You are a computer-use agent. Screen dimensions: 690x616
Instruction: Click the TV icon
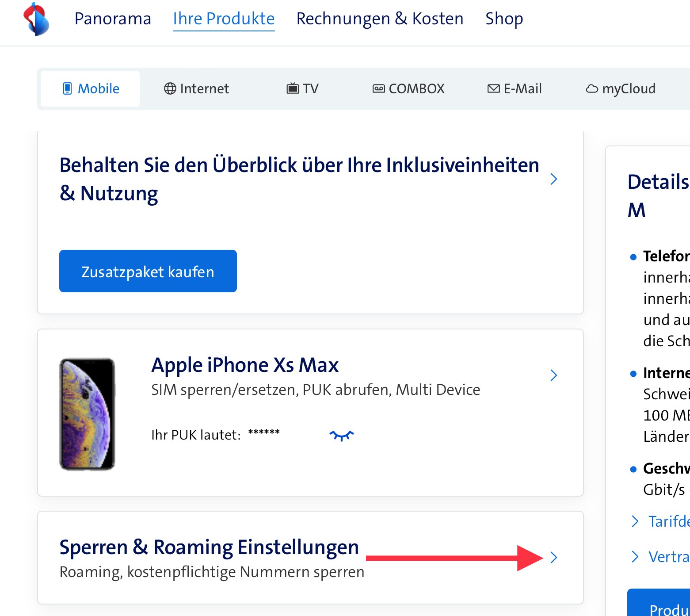(292, 89)
